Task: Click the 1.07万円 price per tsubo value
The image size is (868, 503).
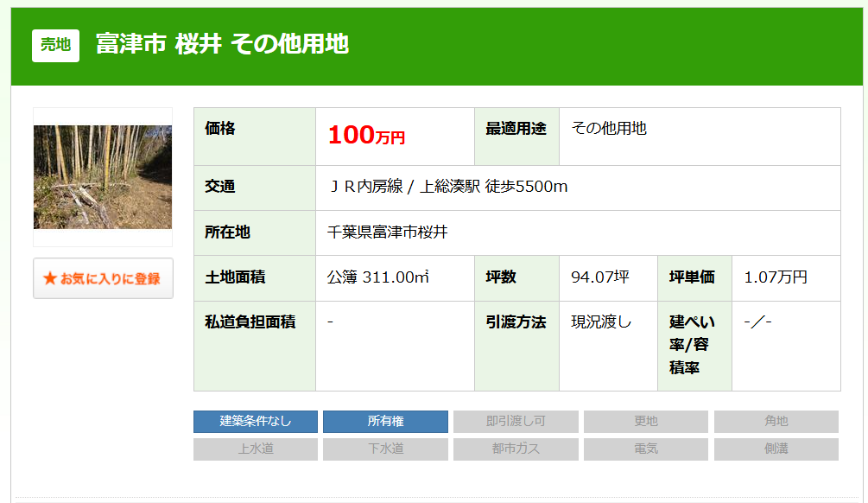Action: [776, 277]
